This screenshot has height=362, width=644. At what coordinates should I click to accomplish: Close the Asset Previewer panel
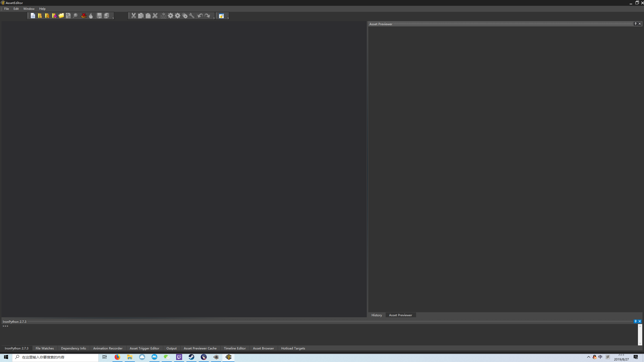(x=640, y=24)
